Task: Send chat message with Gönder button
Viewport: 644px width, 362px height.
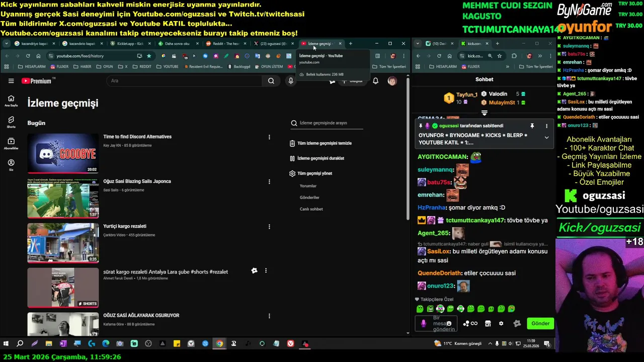Action: (540, 323)
